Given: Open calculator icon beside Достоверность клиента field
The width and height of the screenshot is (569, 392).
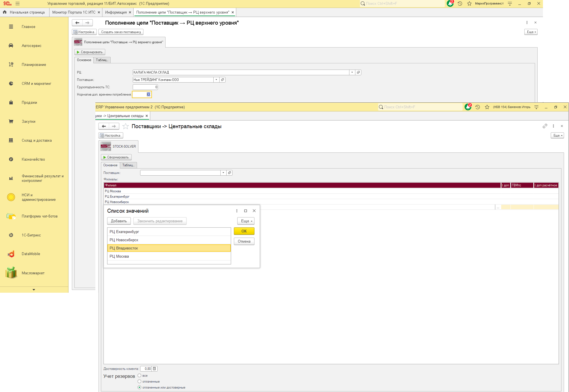Looking at the screenshot, I should tap(154, 369).
